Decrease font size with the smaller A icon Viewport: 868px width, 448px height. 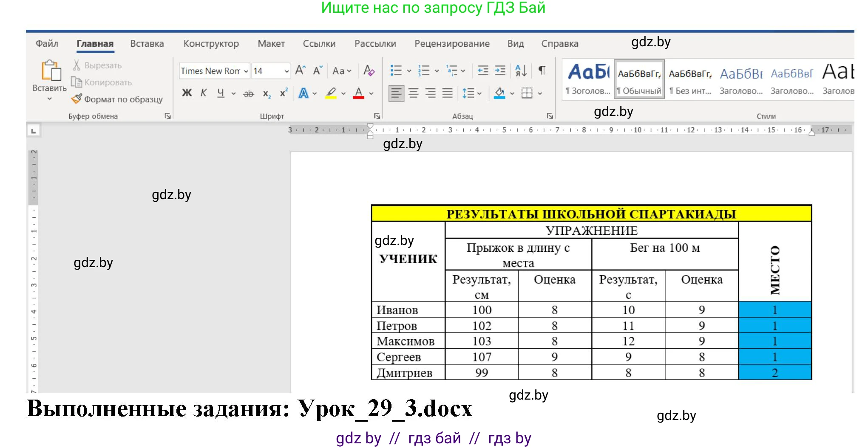click(x=318, y=70)
